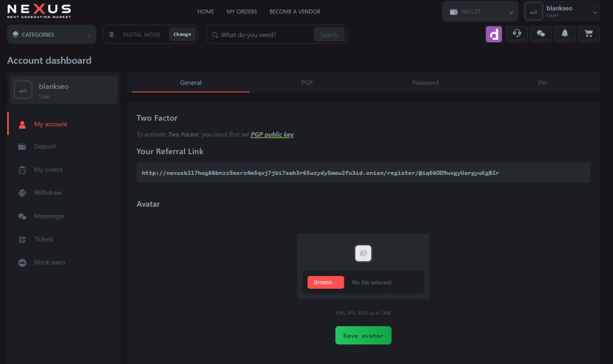
Task: Click the Categories stack icon
Action: pos(15,34)
